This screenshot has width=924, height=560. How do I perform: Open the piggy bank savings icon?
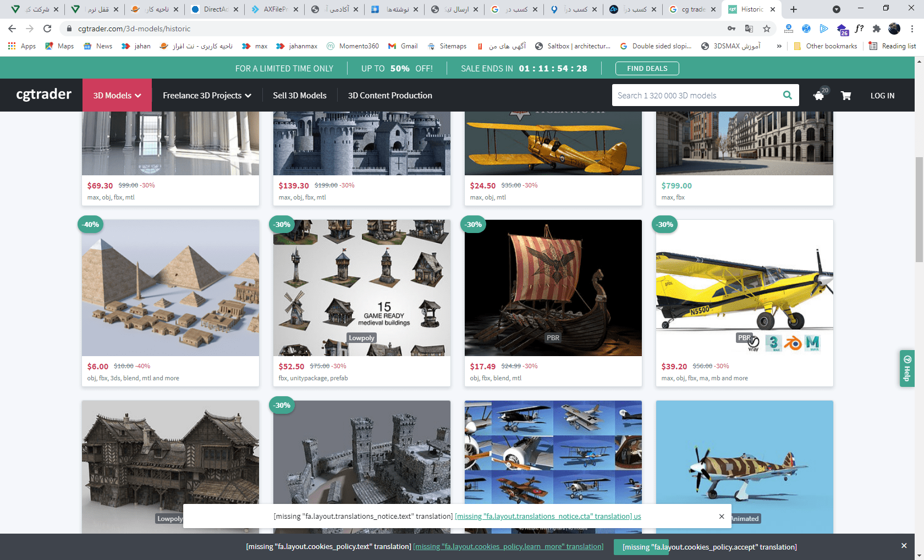(819, 96)
